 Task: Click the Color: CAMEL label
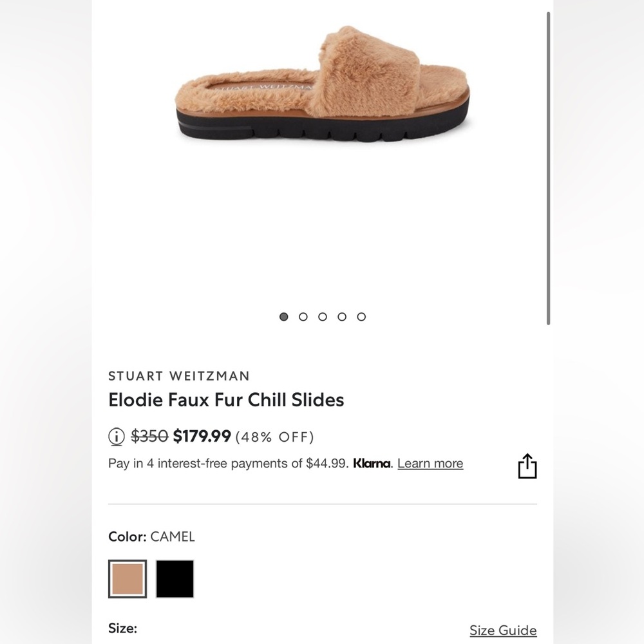point(151,536)
